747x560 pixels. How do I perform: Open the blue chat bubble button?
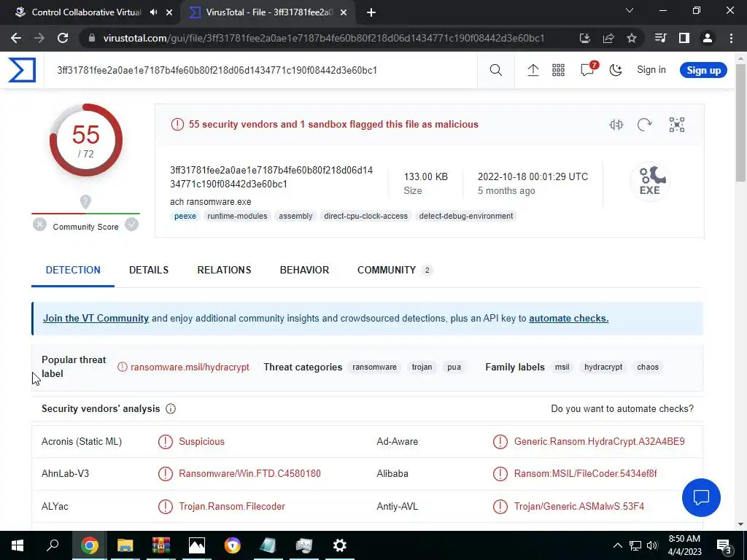(x=701, y=497)
